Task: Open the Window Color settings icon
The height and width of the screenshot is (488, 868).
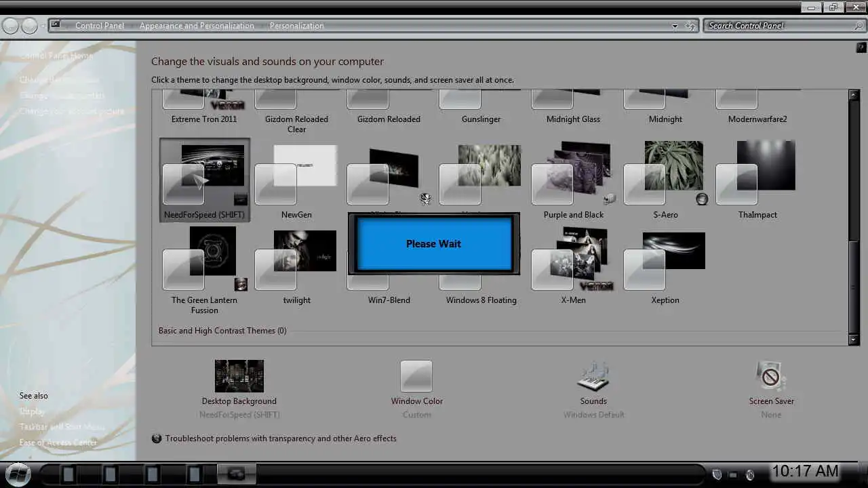Action: [x=416, y=375]
